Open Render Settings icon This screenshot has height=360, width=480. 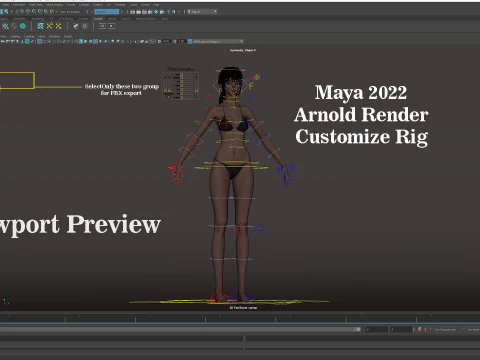[x=150, y=12]
